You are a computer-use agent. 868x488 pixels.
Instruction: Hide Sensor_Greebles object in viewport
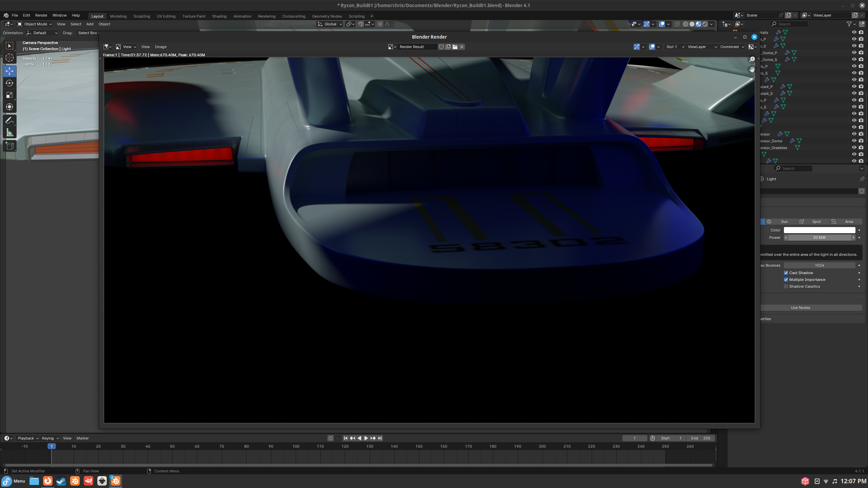(854, 147)
